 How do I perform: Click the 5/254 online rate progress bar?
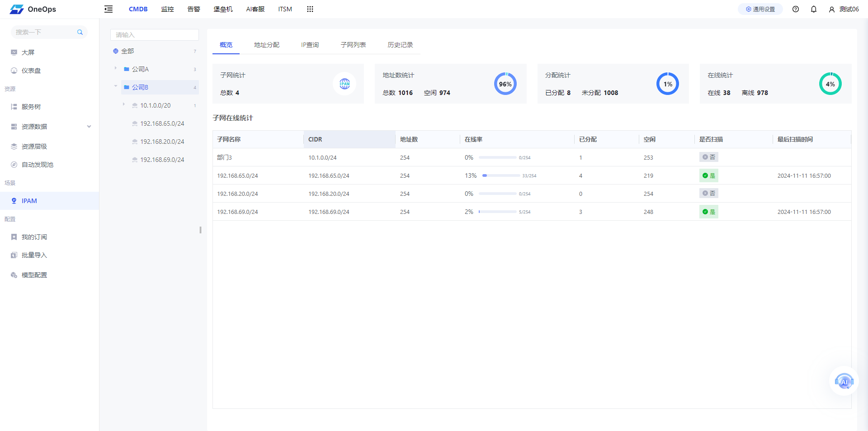[x=497, y=212]
